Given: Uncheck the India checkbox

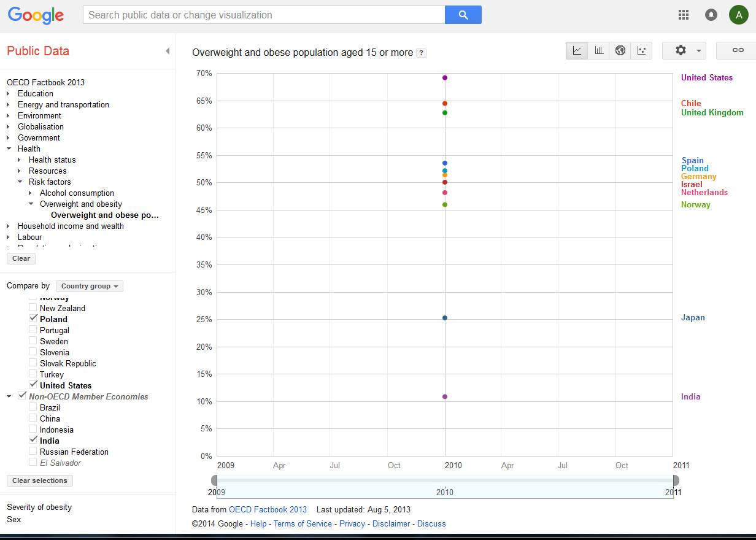Looking at the screenshot, I should (x=33, y=440).
